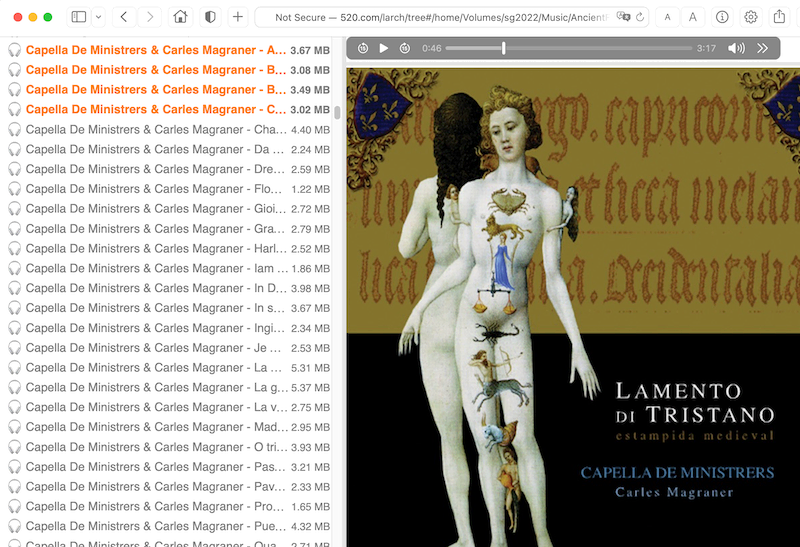The height and width of the screenshot is (547, 800).
Task: Select the 'Flo...' track, 1.22 MB
Action: (169, 189)
